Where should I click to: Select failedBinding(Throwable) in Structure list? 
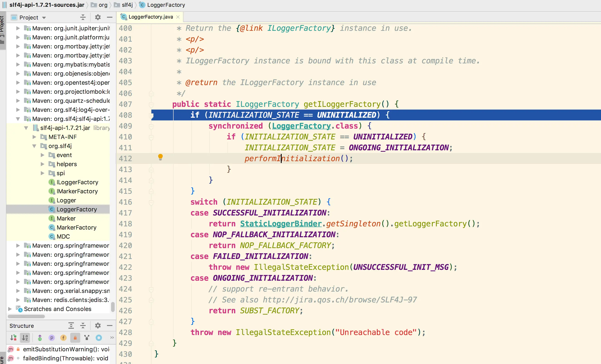(65, 358)
